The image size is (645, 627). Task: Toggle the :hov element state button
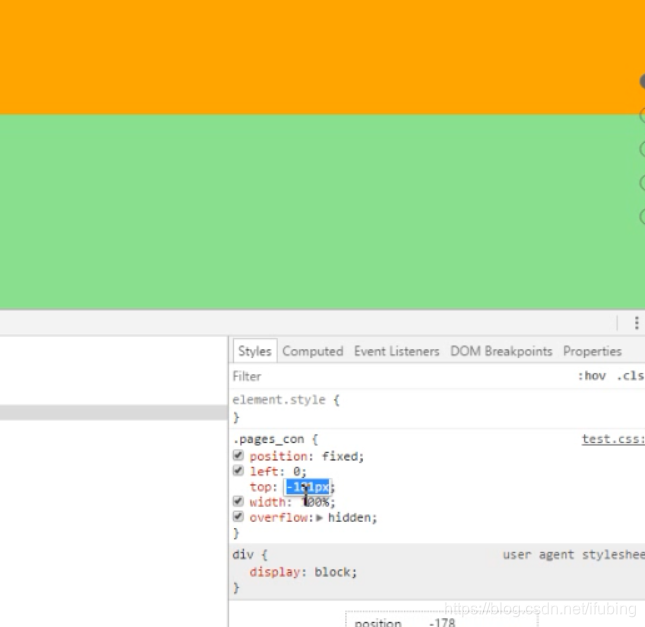(x=592, y=376)
